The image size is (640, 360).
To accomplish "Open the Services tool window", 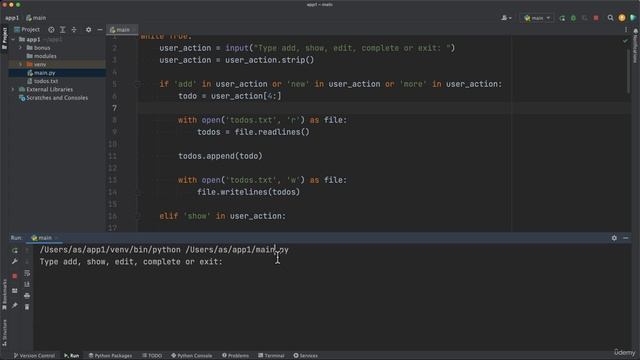I will 305,356.
